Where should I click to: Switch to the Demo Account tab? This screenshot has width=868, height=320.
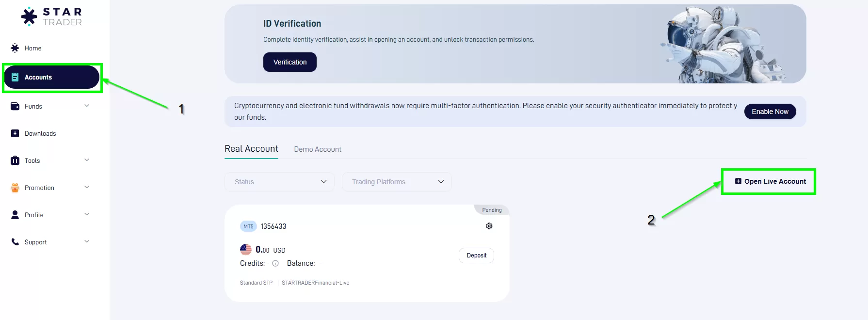(318, 149)
